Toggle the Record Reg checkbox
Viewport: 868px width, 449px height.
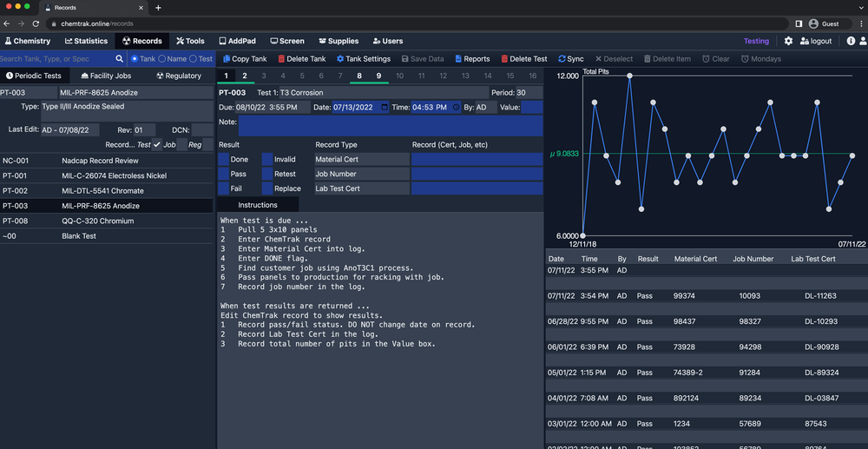pos(207,144)
